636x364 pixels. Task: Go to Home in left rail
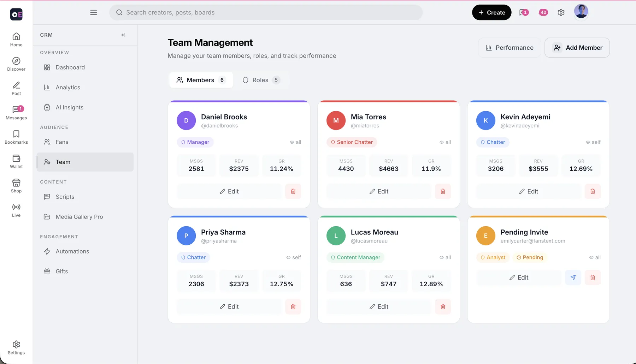click(16, 40)
